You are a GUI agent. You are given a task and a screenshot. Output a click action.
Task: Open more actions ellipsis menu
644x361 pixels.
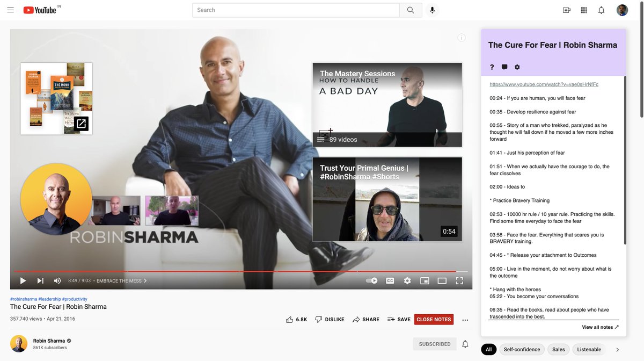(465, 320)
